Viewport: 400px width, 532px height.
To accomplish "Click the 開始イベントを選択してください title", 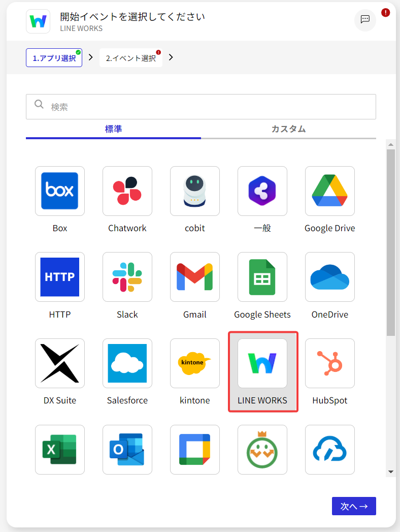I will pos(132,17).
